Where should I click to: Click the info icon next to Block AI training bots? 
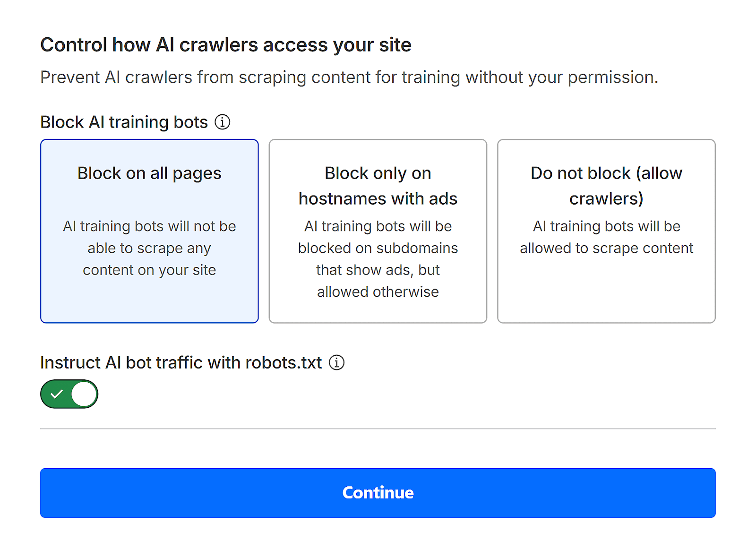222,122
